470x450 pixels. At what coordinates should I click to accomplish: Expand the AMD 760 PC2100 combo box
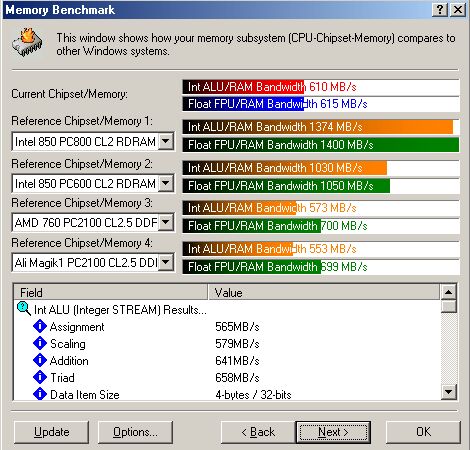click(x=166, y=222)
